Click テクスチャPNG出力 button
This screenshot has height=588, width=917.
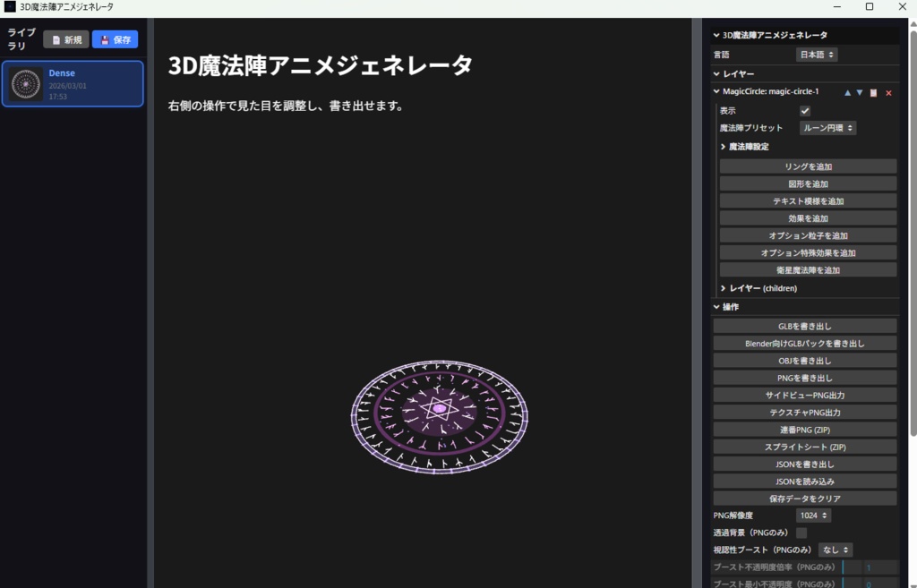click(x=805, y=412)
